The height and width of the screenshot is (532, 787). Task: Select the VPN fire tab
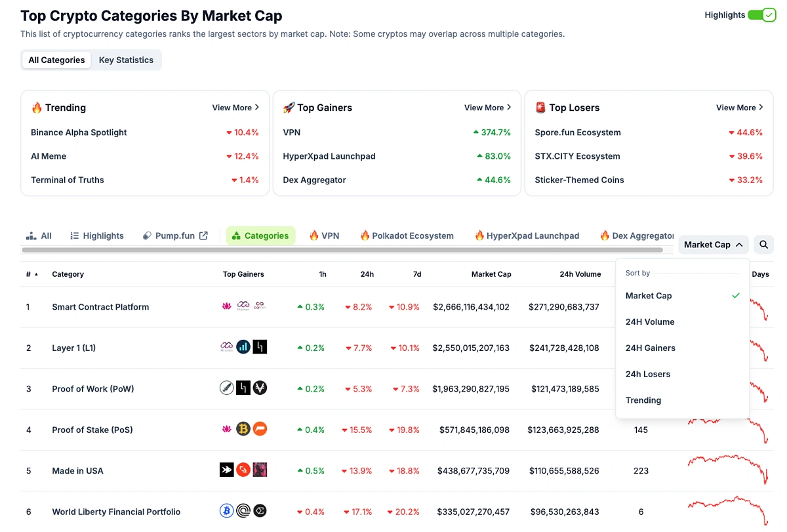324,235
